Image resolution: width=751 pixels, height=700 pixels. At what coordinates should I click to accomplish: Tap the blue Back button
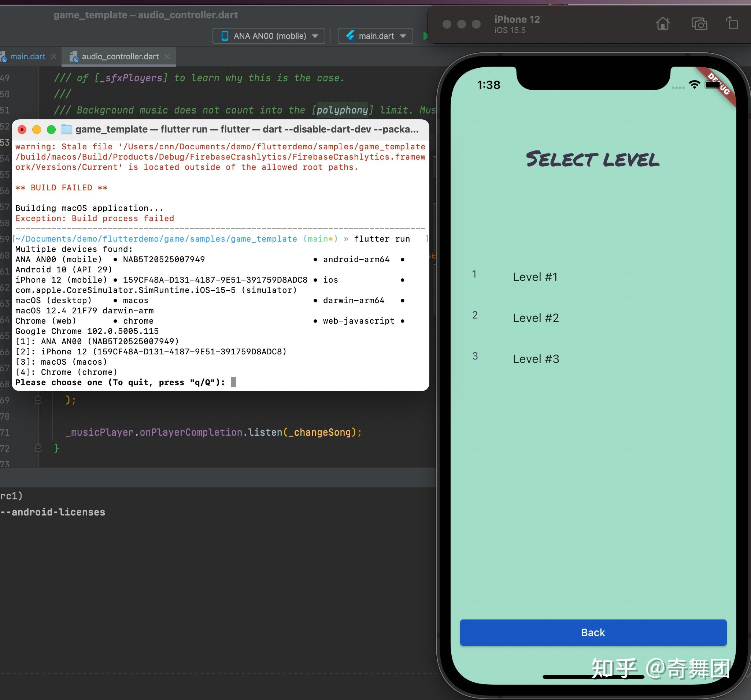click(x=593, y=632)
